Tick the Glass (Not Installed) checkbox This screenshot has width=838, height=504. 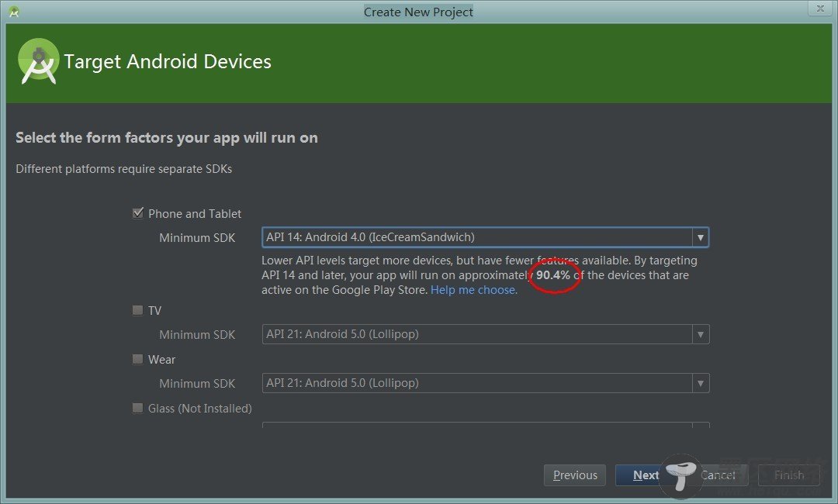138,409
